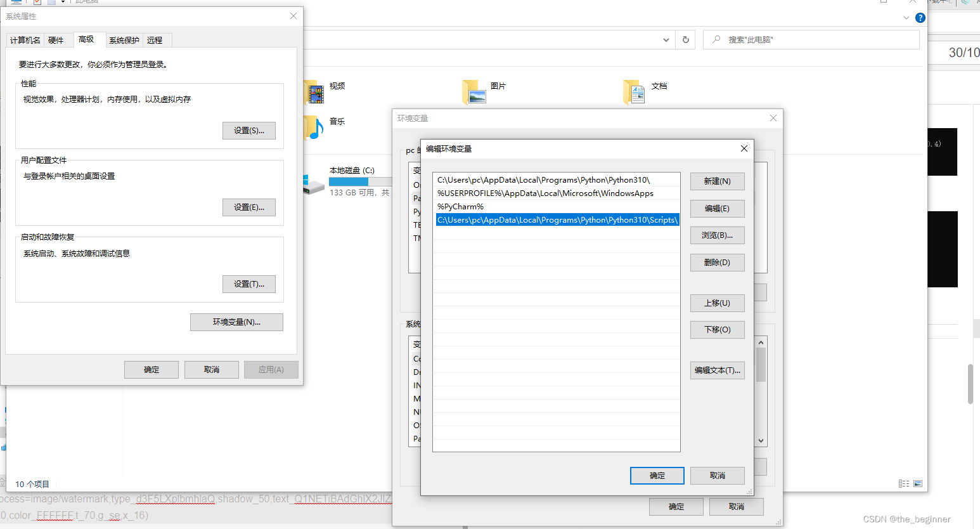
Task: Switch to the 计算机名 tab
Action: (x=25, y=40)
